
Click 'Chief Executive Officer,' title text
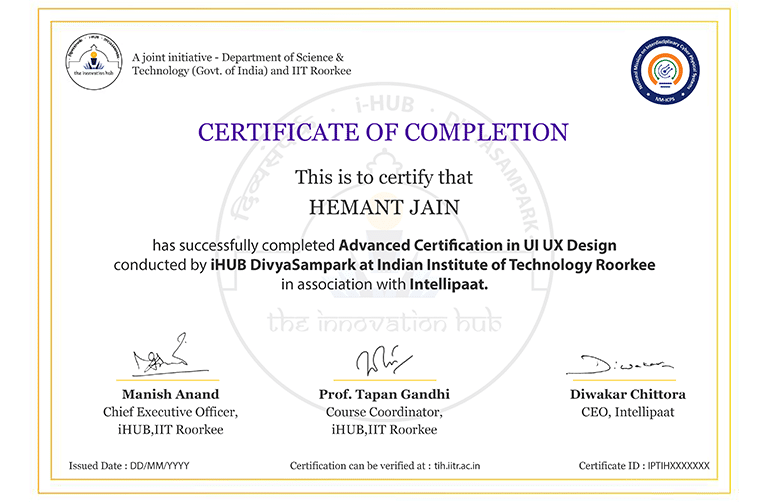(x=170, y=412)
